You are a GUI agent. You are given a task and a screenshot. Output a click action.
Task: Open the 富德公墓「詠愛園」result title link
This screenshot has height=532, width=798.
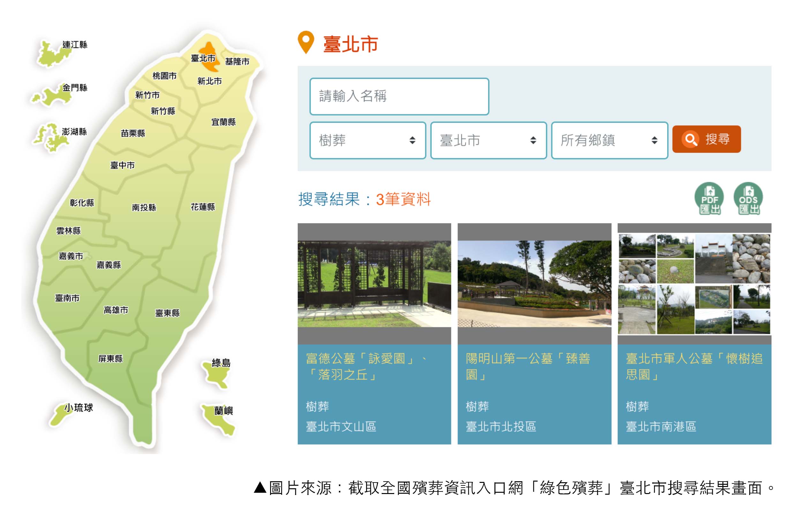366,367
